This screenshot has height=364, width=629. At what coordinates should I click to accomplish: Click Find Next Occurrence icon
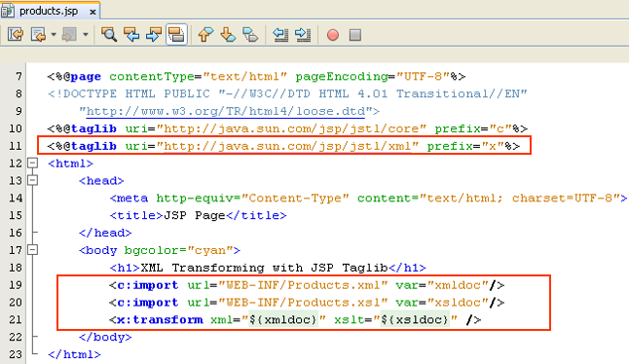pyautogui.click(x=154, y=35)
